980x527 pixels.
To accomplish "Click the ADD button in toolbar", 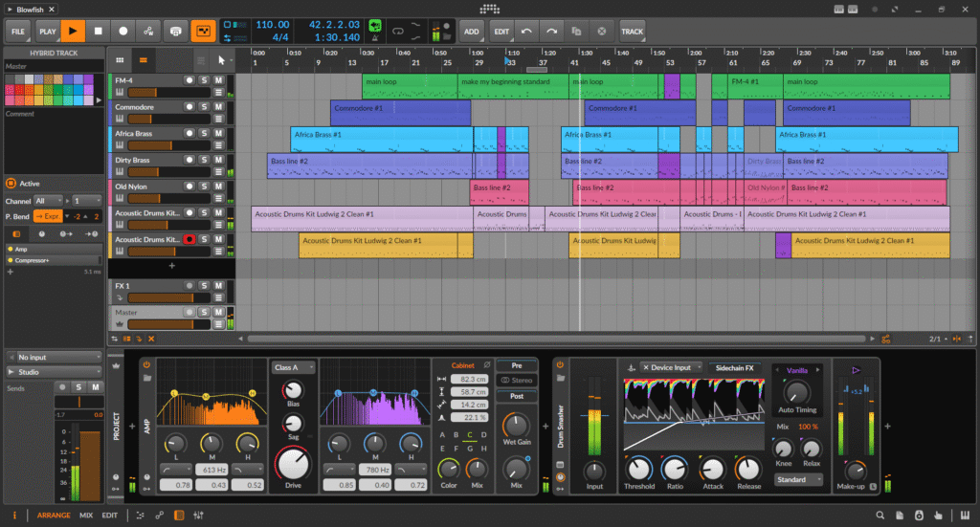I will [472, 32].
